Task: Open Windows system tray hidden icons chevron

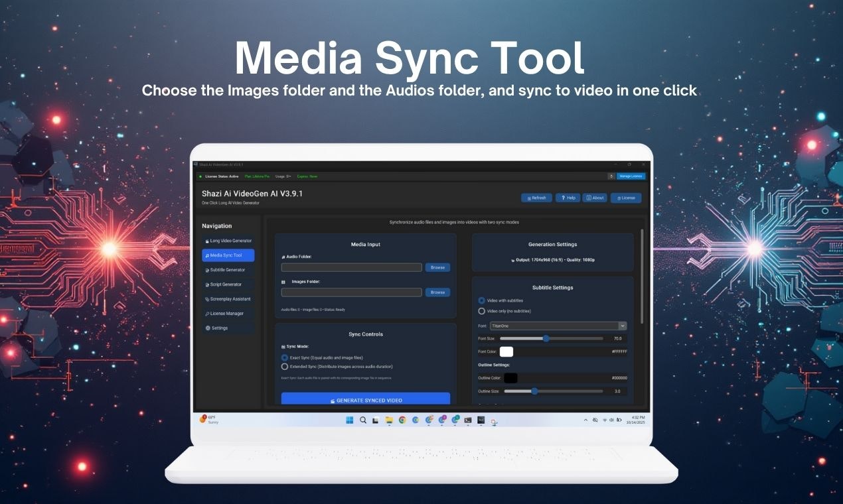Action: [585, 420]
